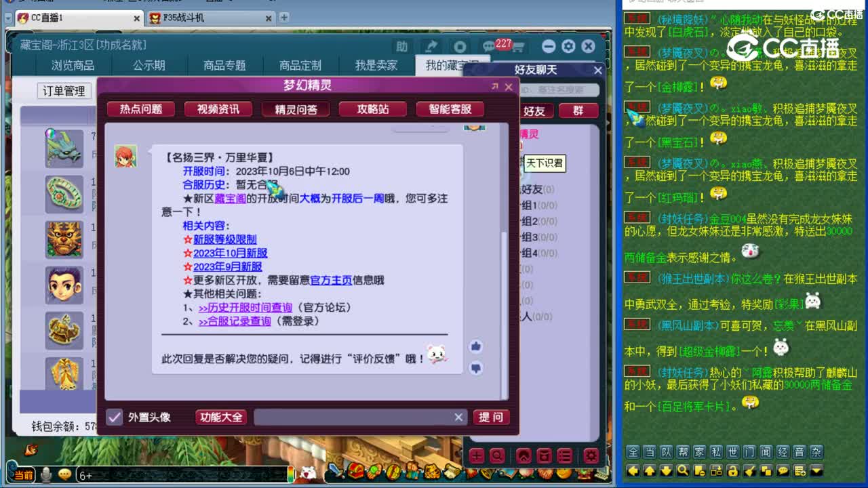Click the yellow down arrow chat icon
Viewport: 868px width, 488px height.
(666, 470)
